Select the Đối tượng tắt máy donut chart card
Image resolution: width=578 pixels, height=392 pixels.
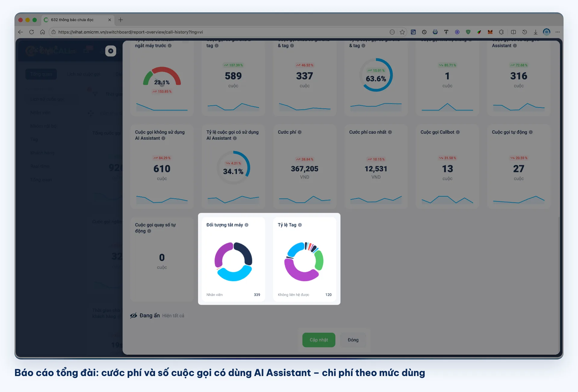click(x=233, y=259)
